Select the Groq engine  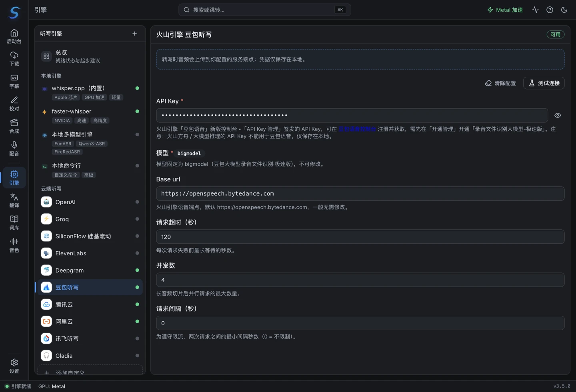tap(90, 219)
